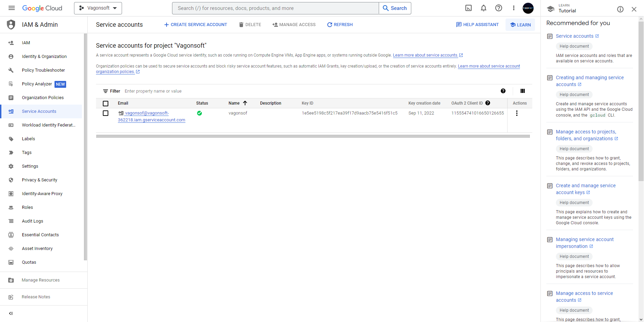
Task: Click the Essential Contacts icon
Action: coord(11,235)
